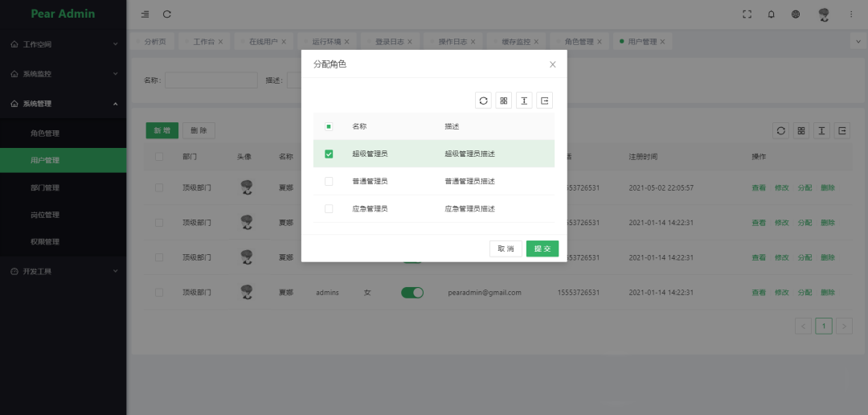Collapse the 系统管理 sidebar menu

click(x=63, y=104)
